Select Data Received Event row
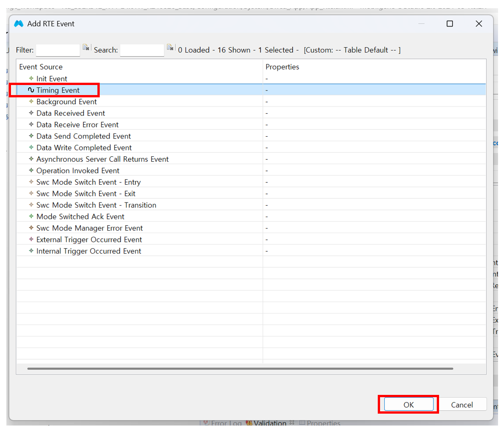 (x=70, y=113)
